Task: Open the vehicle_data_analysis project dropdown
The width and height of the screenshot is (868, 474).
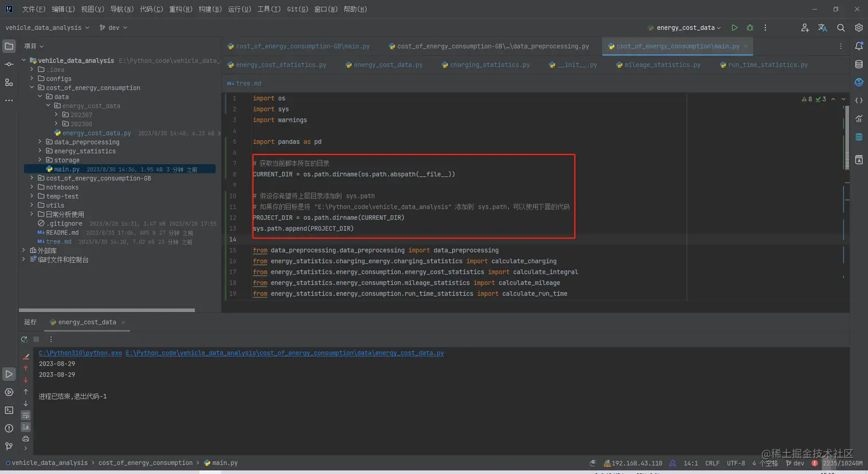Action: point(47,28)
